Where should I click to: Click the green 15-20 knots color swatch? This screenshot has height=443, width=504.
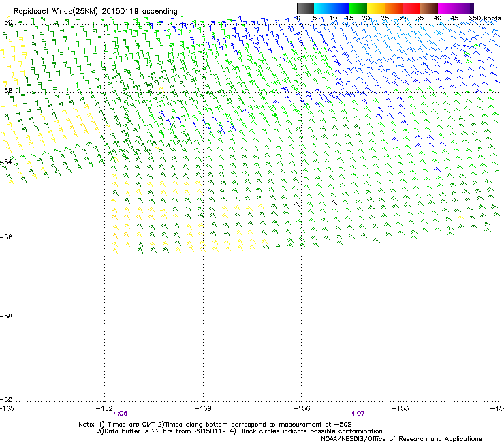coord(358,8)
